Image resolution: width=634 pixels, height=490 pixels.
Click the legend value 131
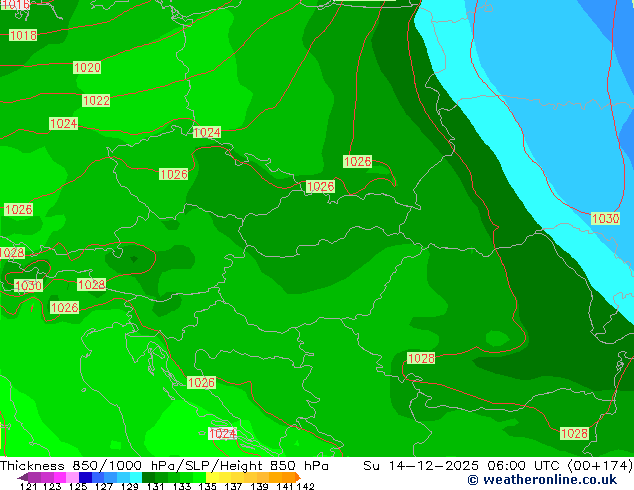pos(155,486)
